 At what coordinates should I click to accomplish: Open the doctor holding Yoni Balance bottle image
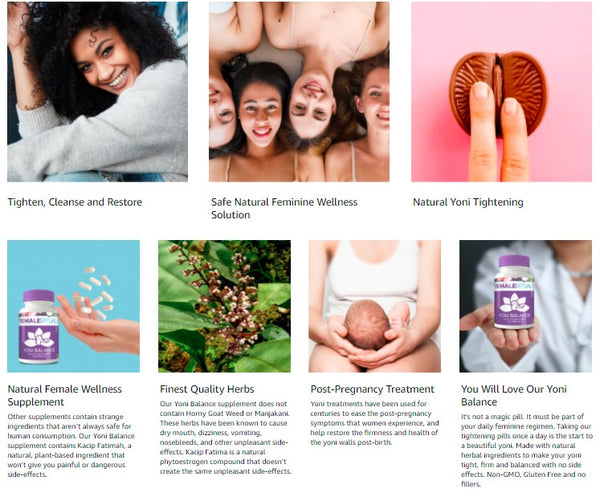[x=525, y=306]
